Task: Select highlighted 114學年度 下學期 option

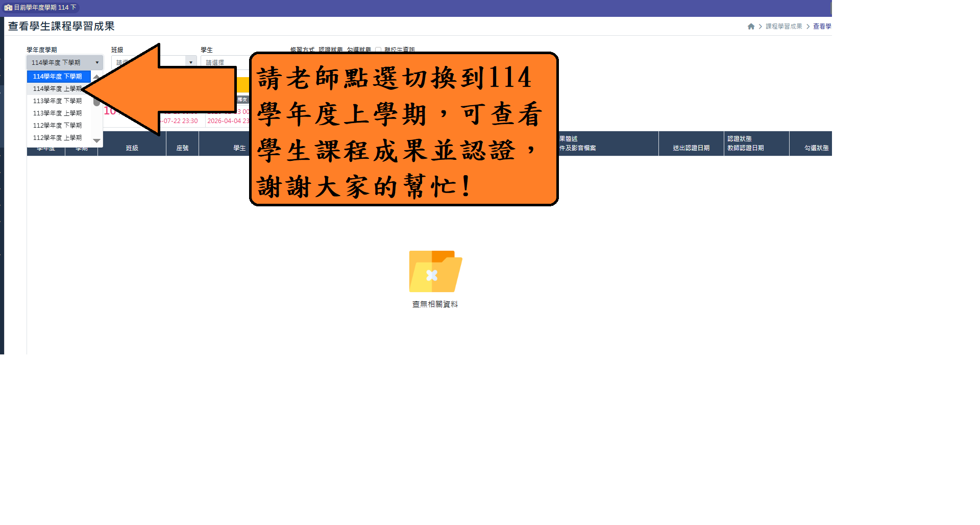Action: pos(57,77)
